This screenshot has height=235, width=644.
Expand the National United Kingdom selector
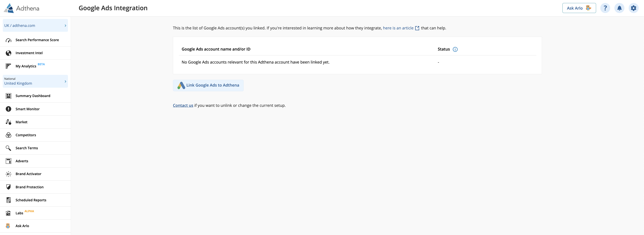point(35,81)
